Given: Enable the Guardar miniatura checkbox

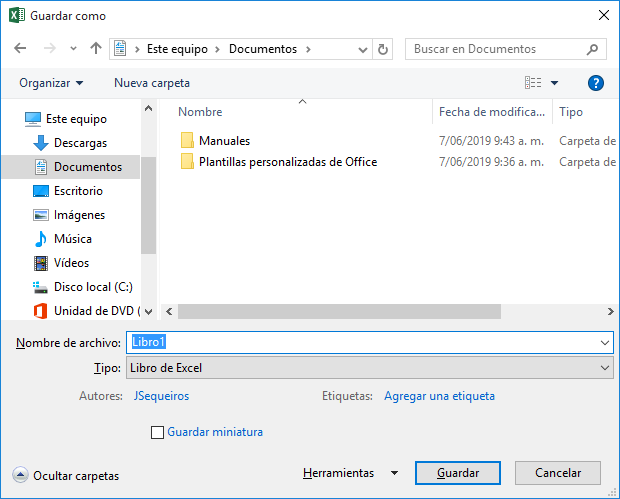Looking at the screenshot, I should click(157, 432).
